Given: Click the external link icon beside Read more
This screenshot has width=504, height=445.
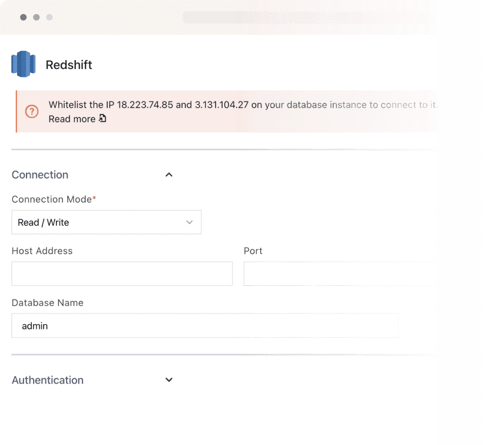Looking at the screenshot, I should pos(102,119).
